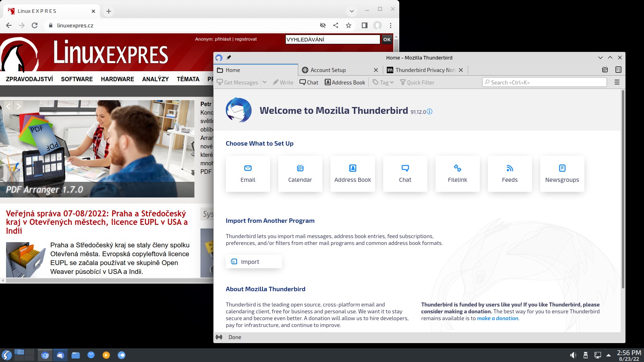Click Import button in Thunderbird
Image resolution: width=644 pixels, height=362 pixels.
(x=254, y=261)
